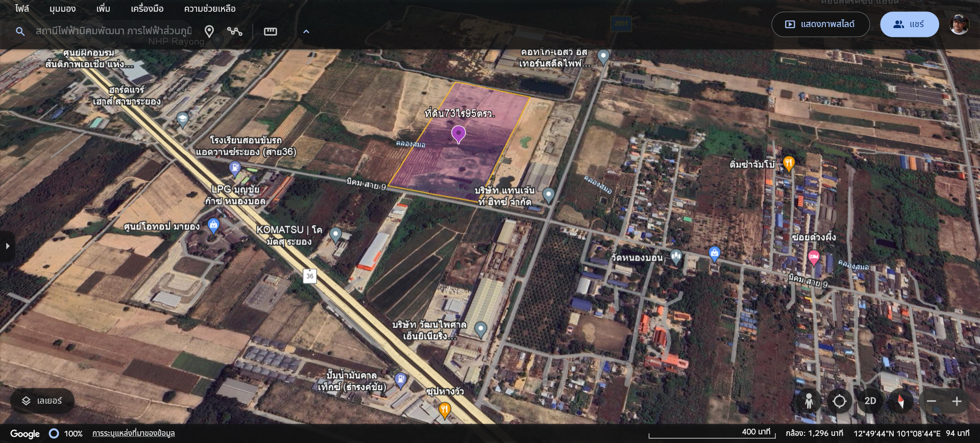Click the 12°49'44"N 101°08'44"E coordinates
The height and width of the screenshot is (443, 980).
pyautogui.click(x=897, y=433)
